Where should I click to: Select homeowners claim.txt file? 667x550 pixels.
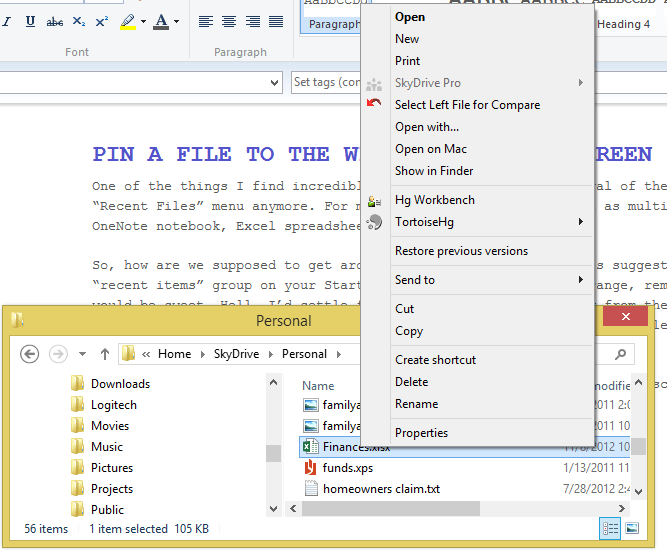372,489
